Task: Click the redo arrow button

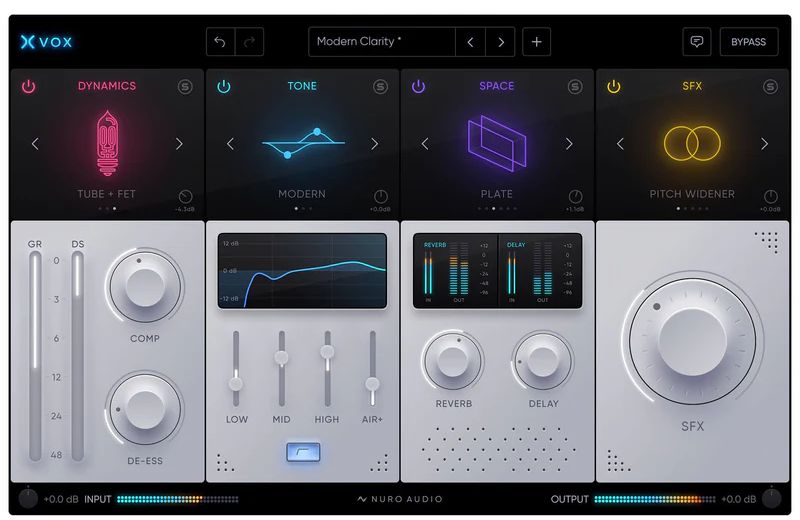Action: 249,42
